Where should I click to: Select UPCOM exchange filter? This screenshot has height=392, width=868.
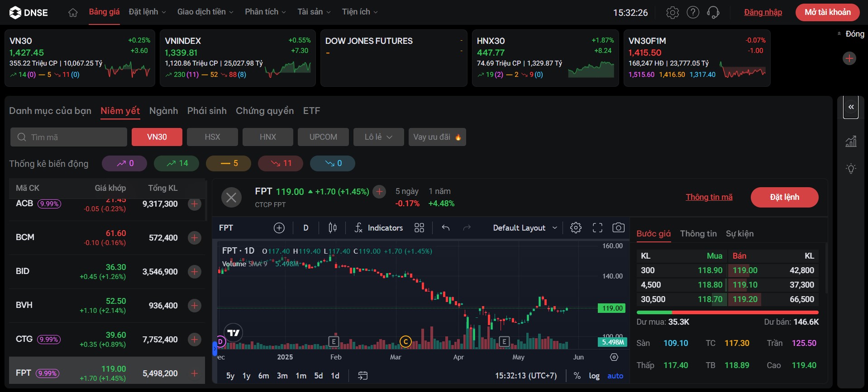coord(323,137)
